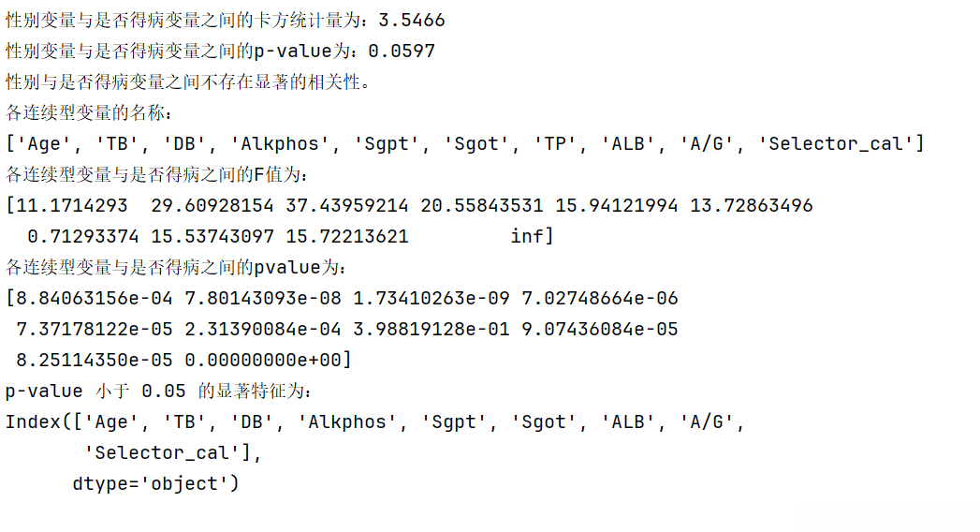
Task: Click the word 'Index' in the output
Action: pyautogui.click(x=31, y=421)
